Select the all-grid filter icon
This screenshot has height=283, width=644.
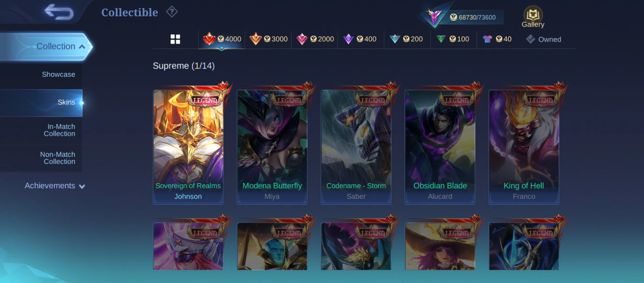pos(175,39)
